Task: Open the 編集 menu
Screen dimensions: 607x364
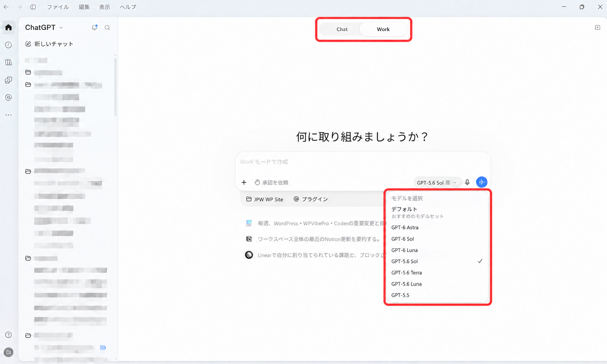Action: (x=84, y=7)
